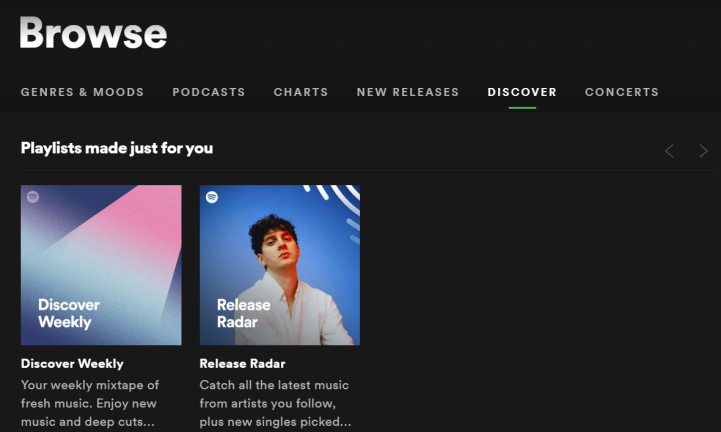Click the Discover tab

point(522,92)
